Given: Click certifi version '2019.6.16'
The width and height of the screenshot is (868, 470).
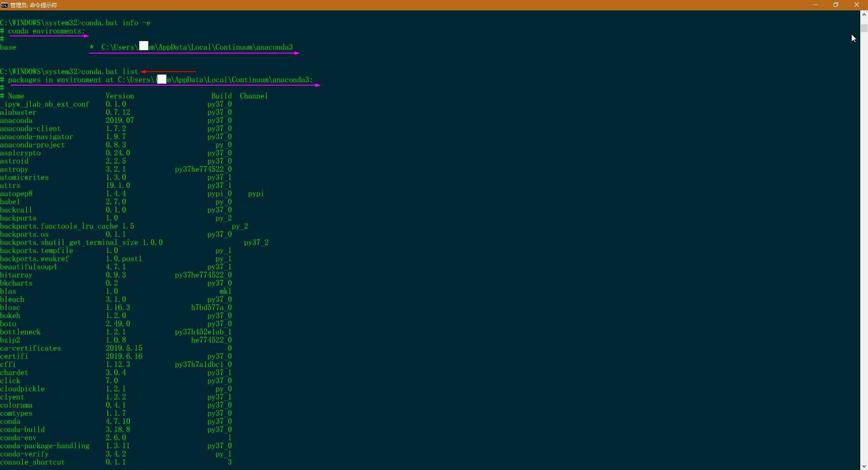Looking at the screenshot, I should [124, 356].
